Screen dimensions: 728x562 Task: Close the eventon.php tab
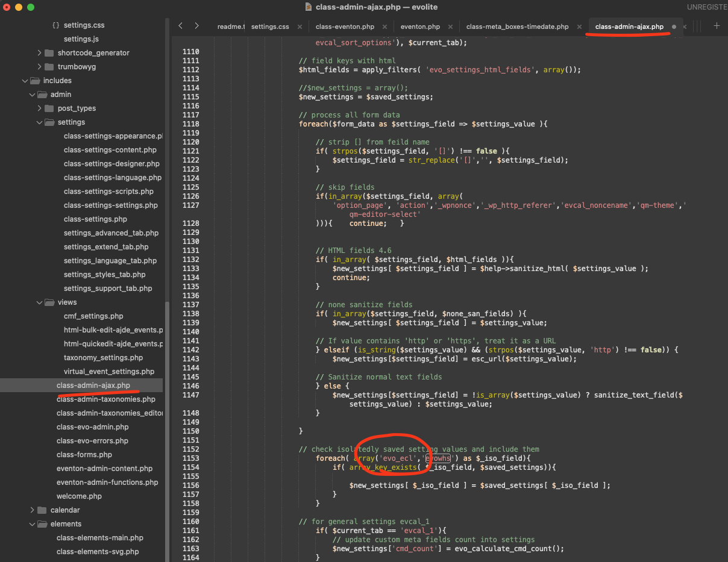click(x=452, y=27)
